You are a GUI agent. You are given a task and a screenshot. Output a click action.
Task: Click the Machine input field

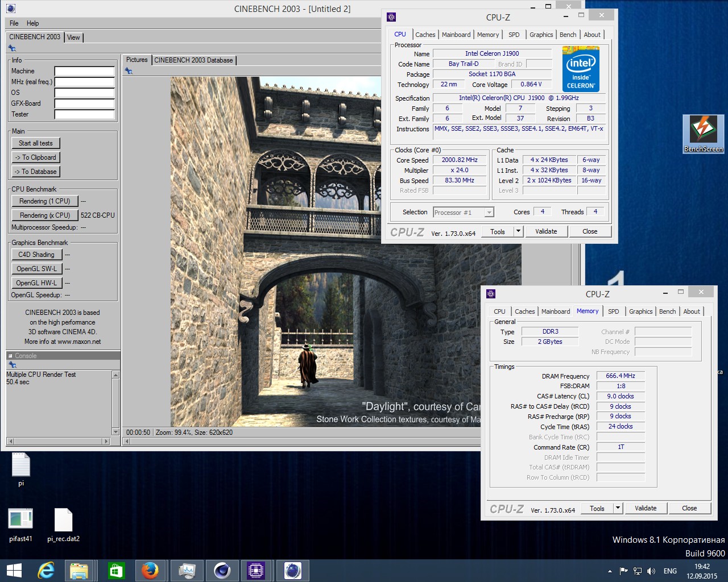click(85, 71)
